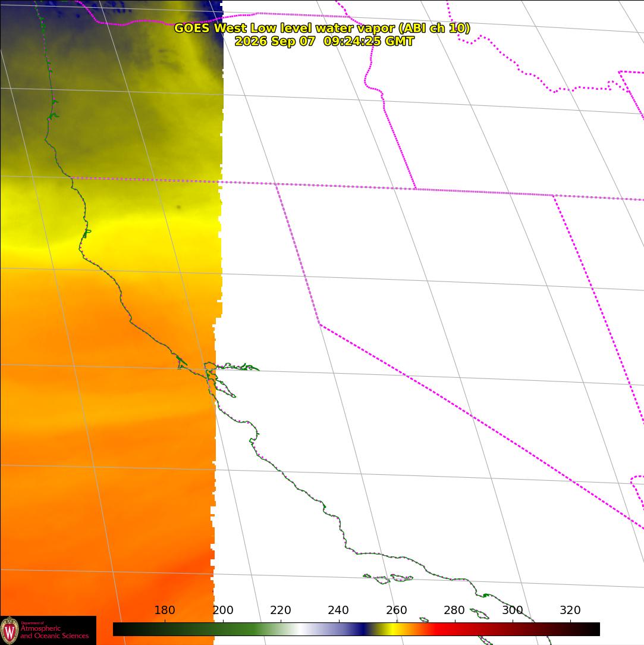
Task: Click the University of Wisconsin crest logo
Action: (x=10, y=631)
